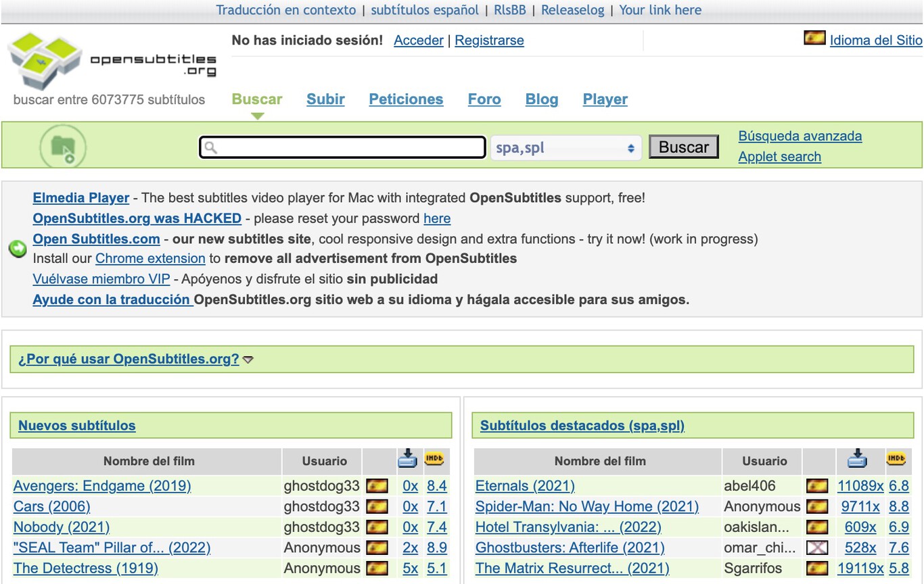
Task: Open the Idioma del Sitio language selector
Action: coord(875,40)
